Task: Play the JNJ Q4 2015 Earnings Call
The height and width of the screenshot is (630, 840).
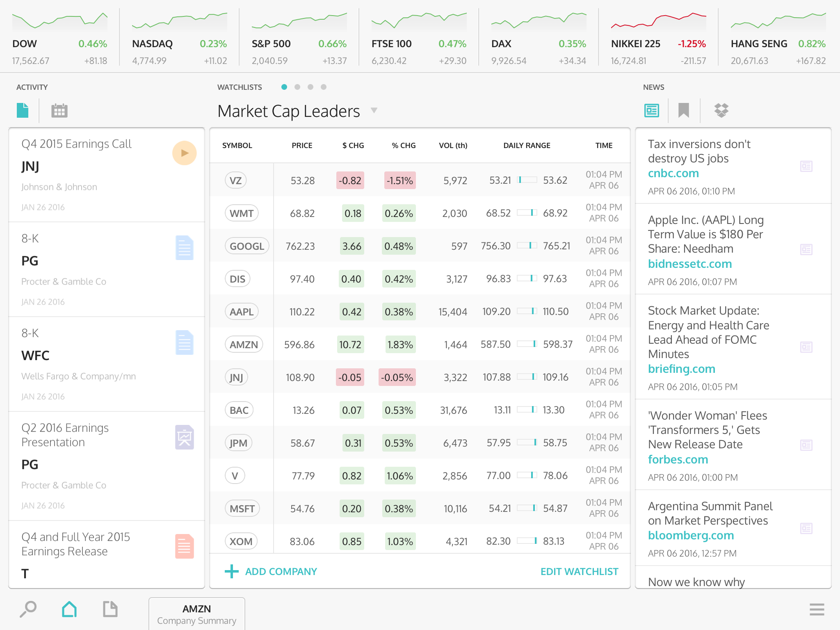Action: point(185,153)
